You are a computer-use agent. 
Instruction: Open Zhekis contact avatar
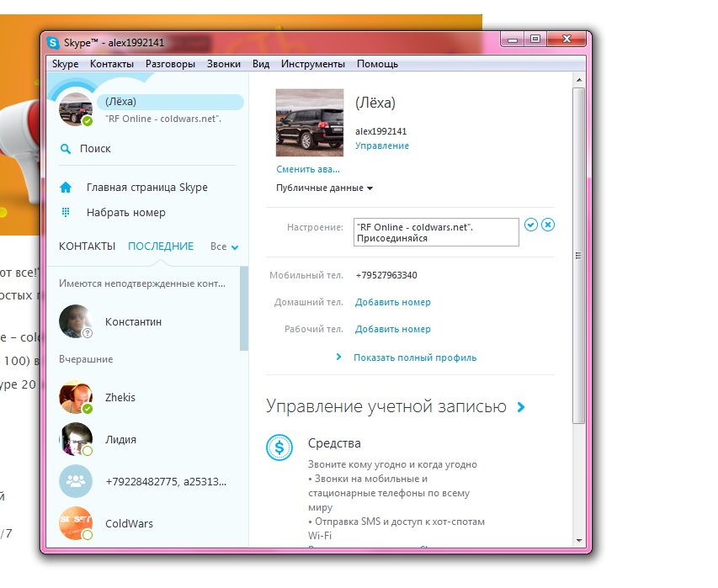tap(76, 397)
